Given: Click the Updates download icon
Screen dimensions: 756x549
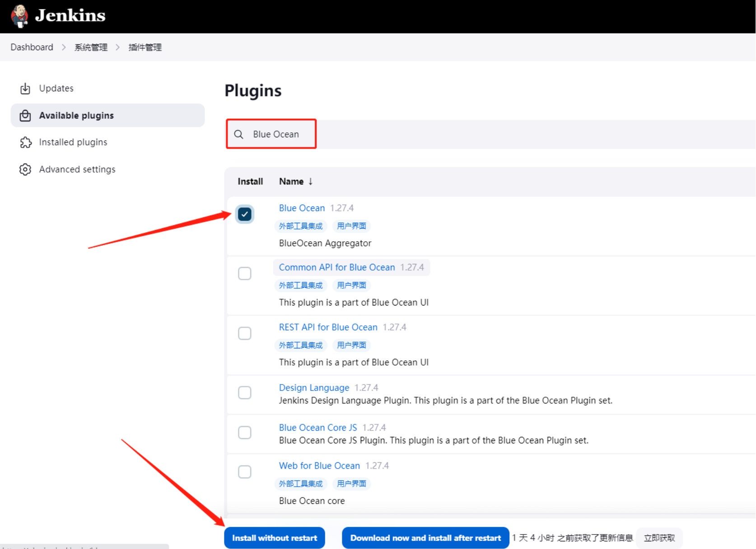Looking at the screenshot, I should [x=25, y=89].
